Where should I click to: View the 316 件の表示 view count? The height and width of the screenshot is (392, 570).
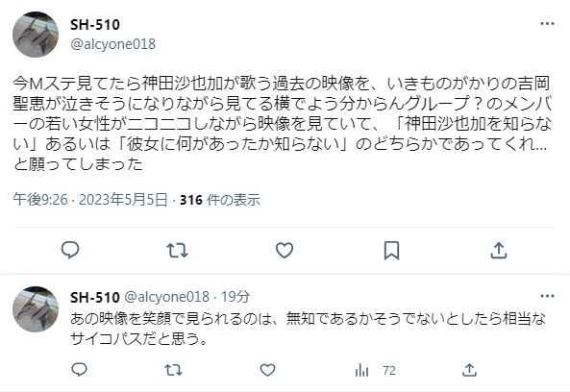click(x=220, y=200)
